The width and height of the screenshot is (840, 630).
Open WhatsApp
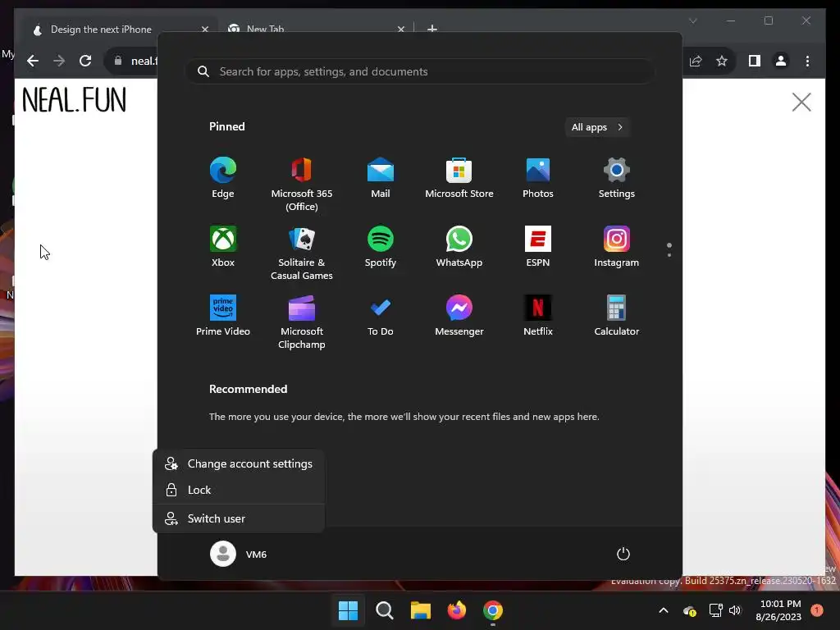click(x=459, y=247)
